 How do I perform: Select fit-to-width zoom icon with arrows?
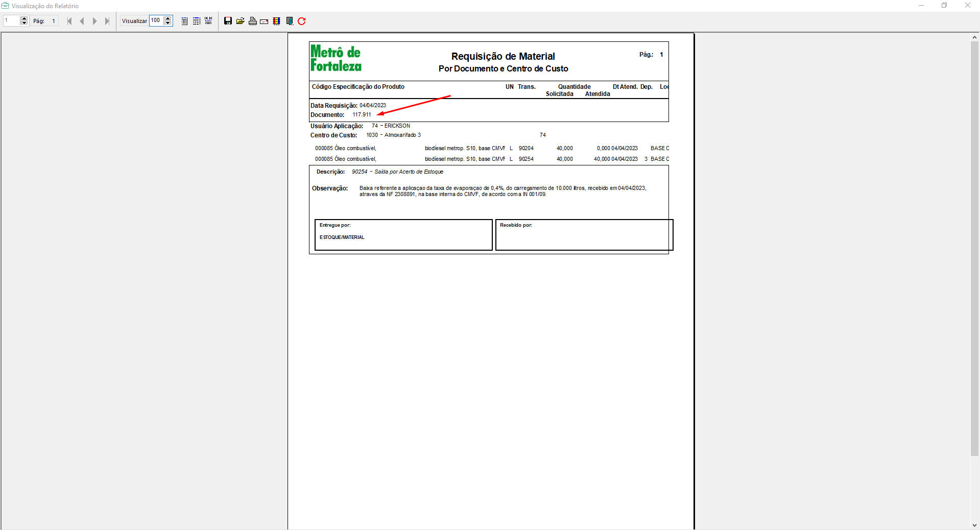(x=208, y=21)
